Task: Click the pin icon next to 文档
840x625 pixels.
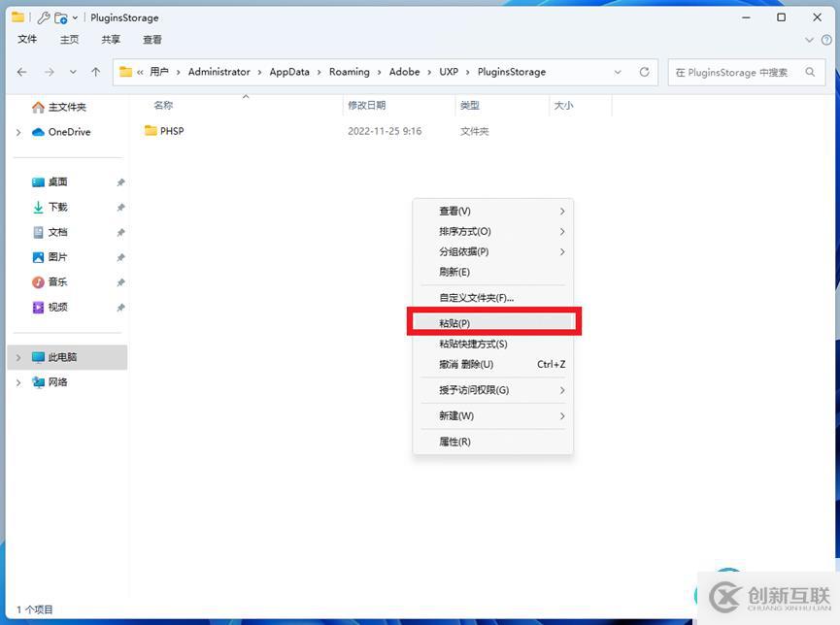Action: (x=120, y=232)
